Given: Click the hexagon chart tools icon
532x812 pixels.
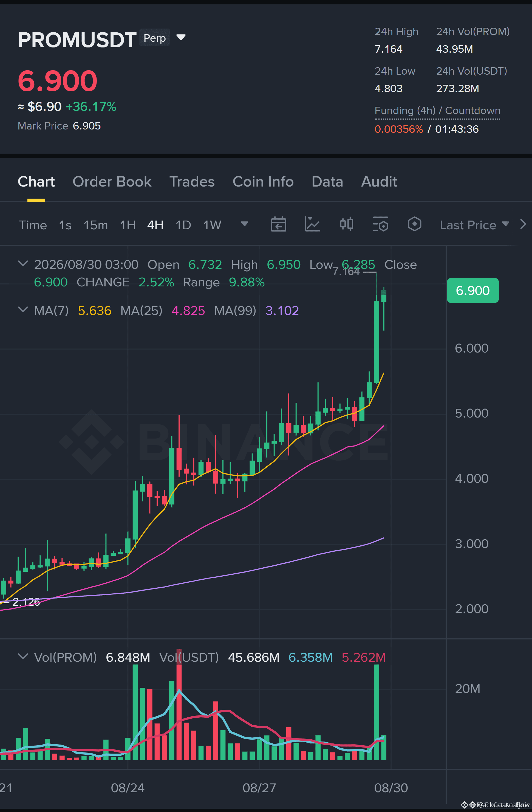Looking at the screenshot, I should click(x=414, y=224).
